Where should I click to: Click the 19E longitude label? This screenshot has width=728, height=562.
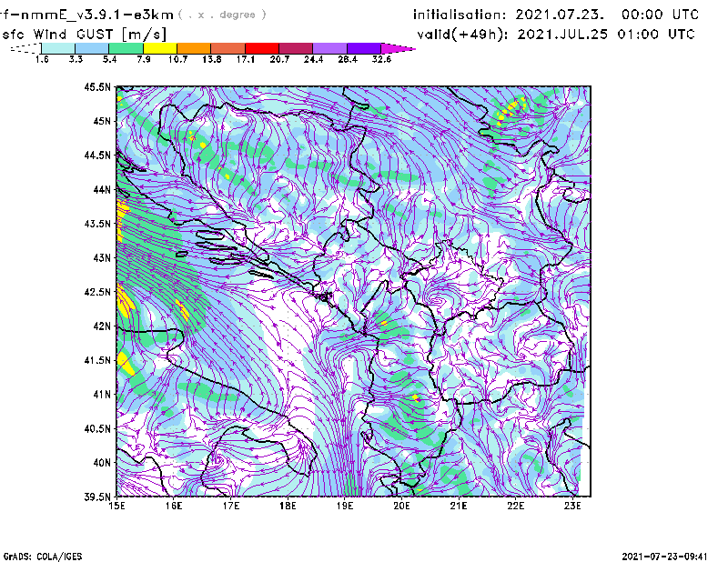coord(345,506)
